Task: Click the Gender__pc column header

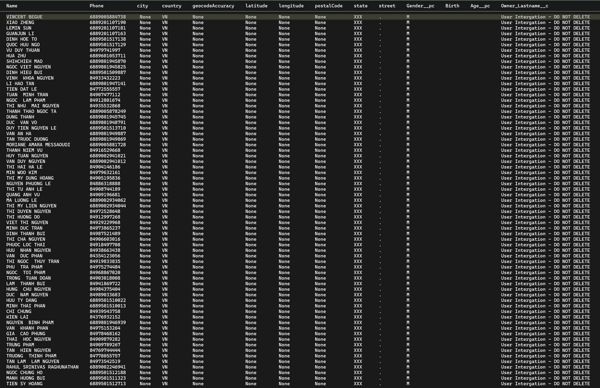Action: (420, 6)
